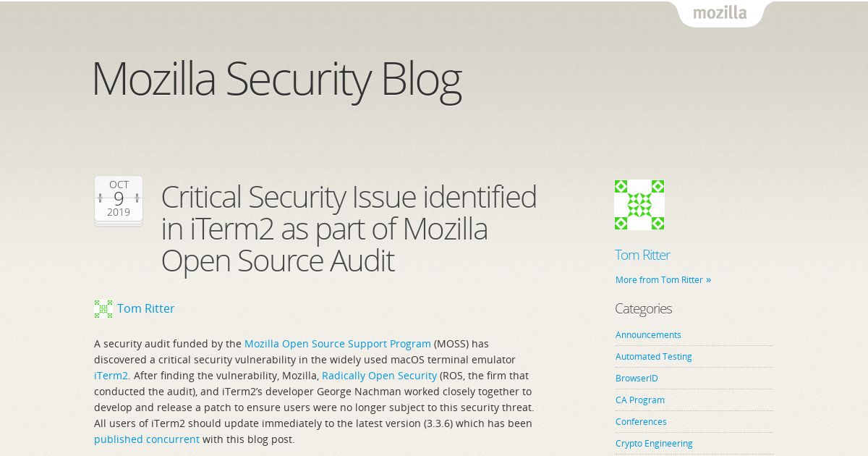Click the large Tom Ritter avatar in the sidebar
868x456 pixels.
tap(639, 205)
